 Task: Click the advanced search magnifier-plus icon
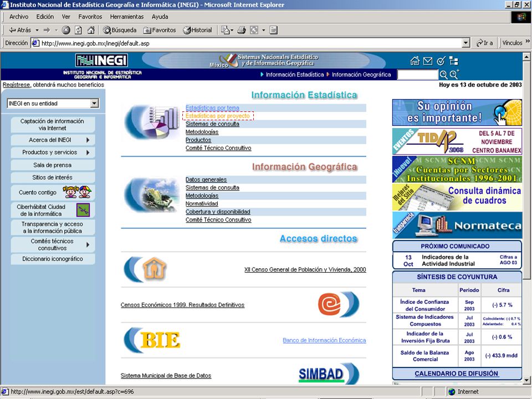(454, 74)
